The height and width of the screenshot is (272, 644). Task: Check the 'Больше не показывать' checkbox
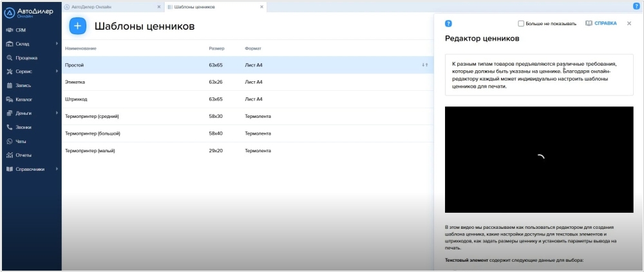click(x=521, y=24)
